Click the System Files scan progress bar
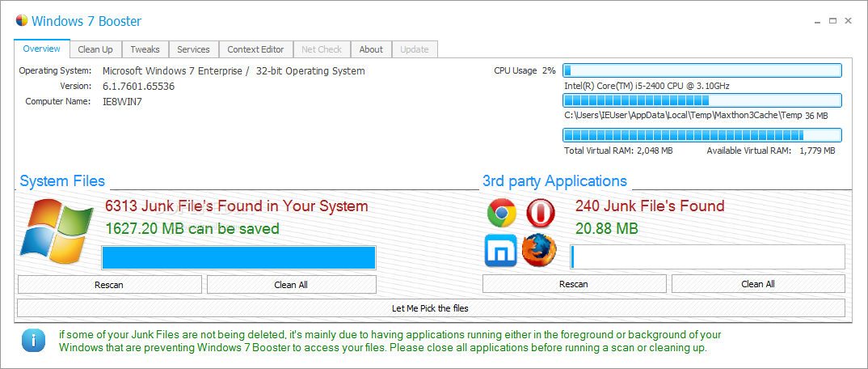This screenshot has height=369, width=868. point(238,257)
